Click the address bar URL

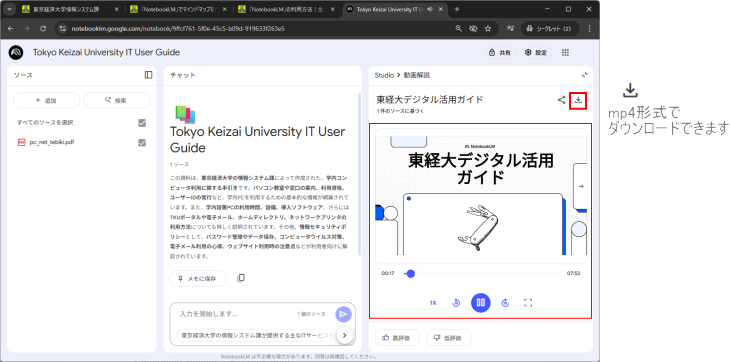[x=177, y=28]
